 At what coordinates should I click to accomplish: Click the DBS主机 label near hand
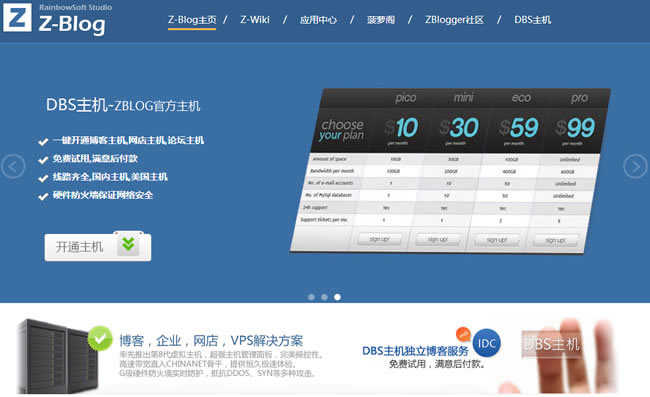[551, 344]
